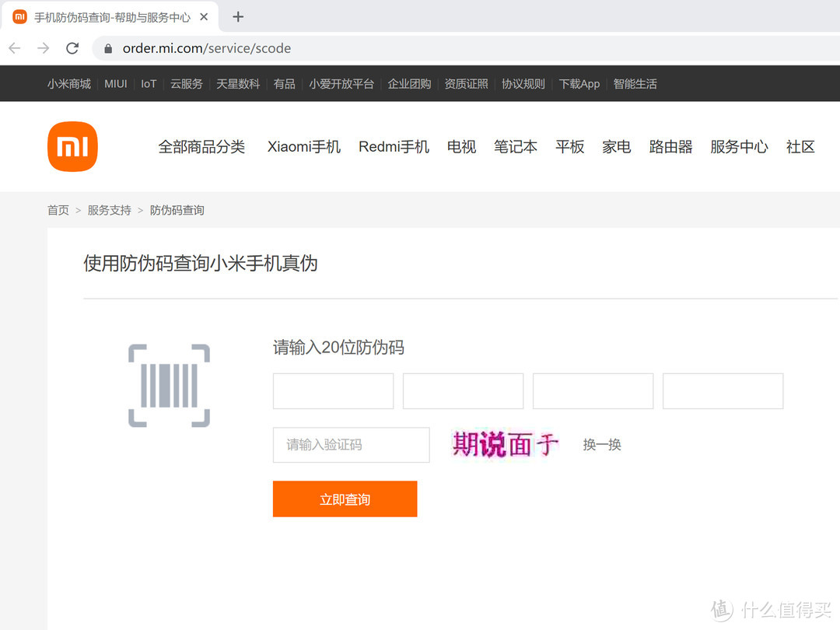Open 资质证照 link
The image size is (840, 630).
(x=466, y=84)
